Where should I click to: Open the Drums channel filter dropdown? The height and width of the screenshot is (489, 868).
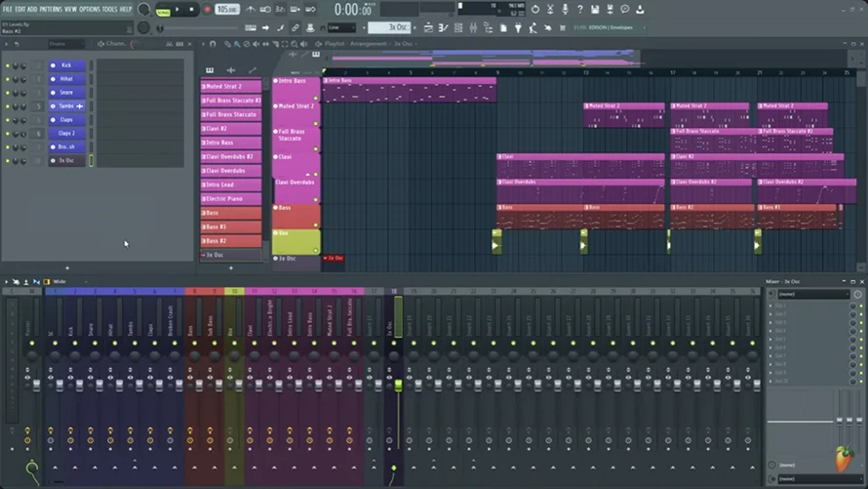coord(65,44)
